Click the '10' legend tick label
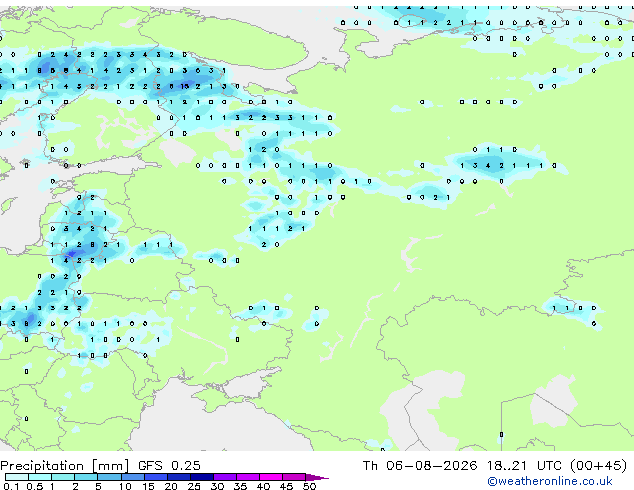Viewport: 634px width, 490px height. 125,486
